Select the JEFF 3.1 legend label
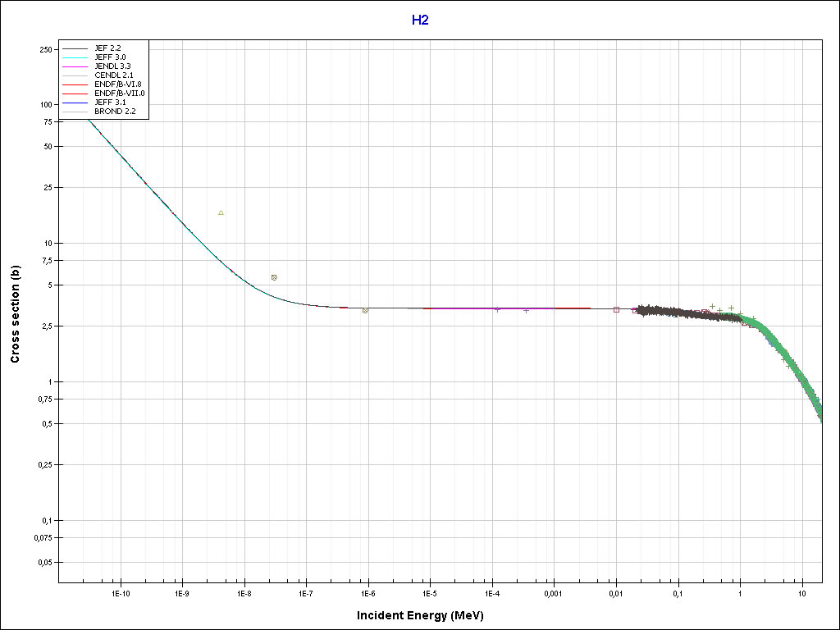The image size is (840, 630). click(x=111, y=102)
